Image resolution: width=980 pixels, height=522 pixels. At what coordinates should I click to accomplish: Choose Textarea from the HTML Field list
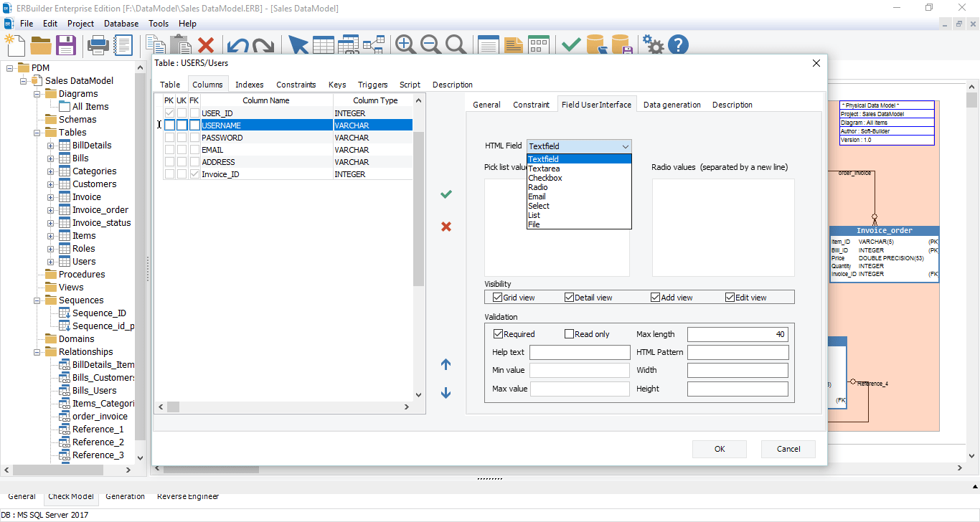[544, 169]
